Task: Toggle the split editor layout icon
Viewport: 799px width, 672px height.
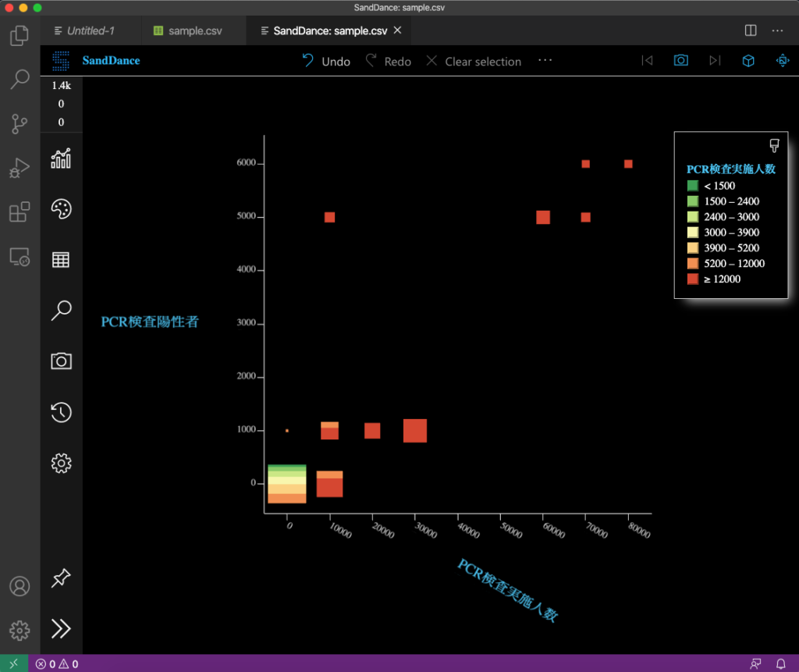Action: [751, 30]
